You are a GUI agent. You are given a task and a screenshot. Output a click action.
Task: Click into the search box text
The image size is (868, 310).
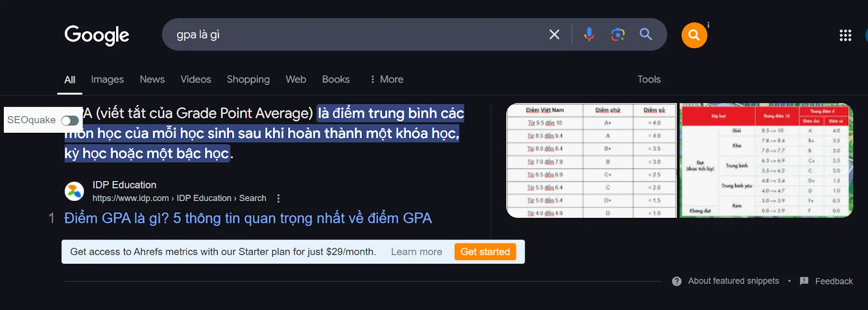(198, 35)
